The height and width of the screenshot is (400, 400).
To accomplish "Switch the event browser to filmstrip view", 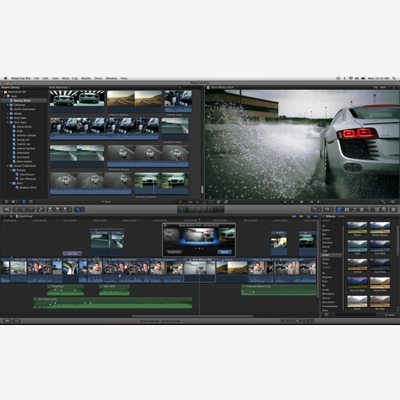I will tap(24, 202).
